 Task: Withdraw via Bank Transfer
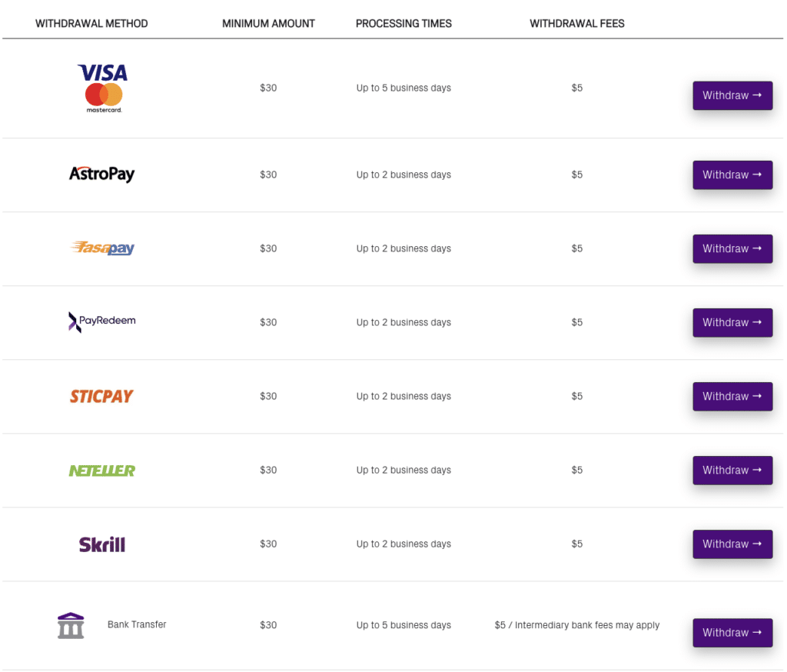coord(732,632)
